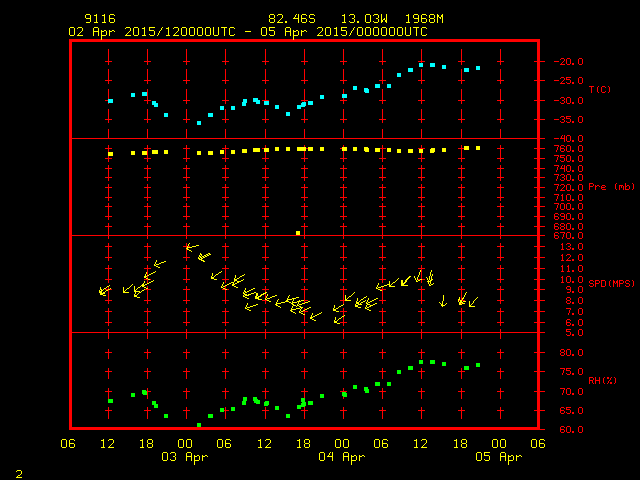This screenshot has height=480, width=640.
Task: Click the 700.0 pressure tick label
Action: pos(568,207)
